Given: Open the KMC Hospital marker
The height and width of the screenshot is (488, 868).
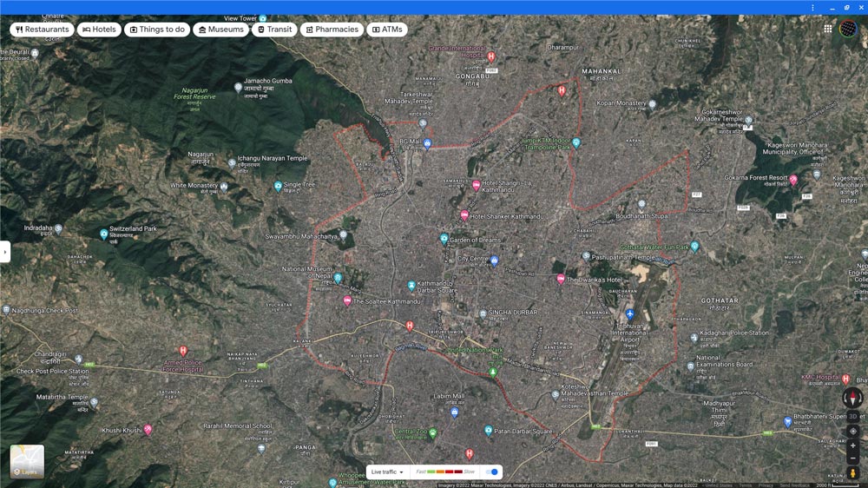Looking at the screenshot, I should (845, 379).
